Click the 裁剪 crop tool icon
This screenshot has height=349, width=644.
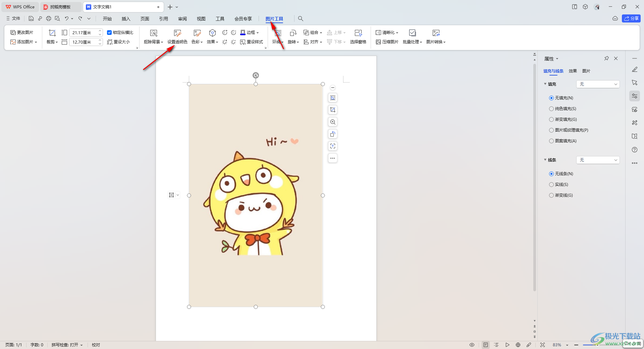(x=52, y=33)
